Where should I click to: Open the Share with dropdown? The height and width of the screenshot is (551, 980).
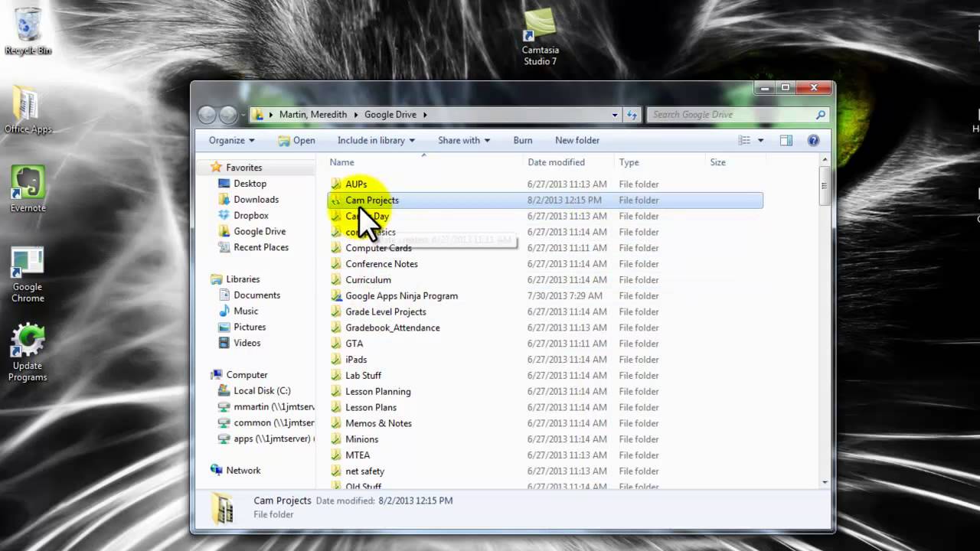(x=464, y=141)
